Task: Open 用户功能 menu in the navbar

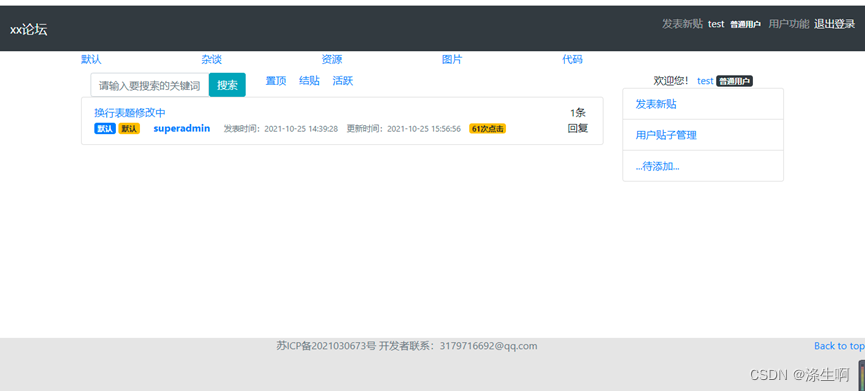Action: (789, 24)
